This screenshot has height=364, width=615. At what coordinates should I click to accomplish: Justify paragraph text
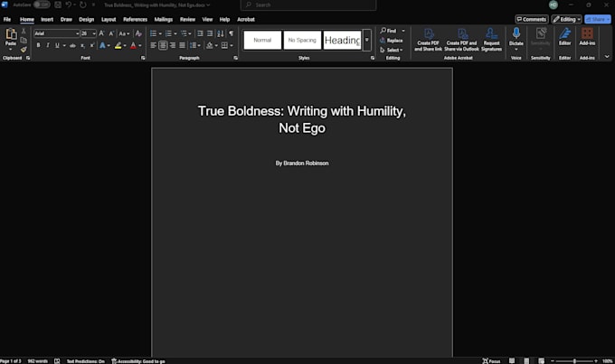tap(183, 45)
